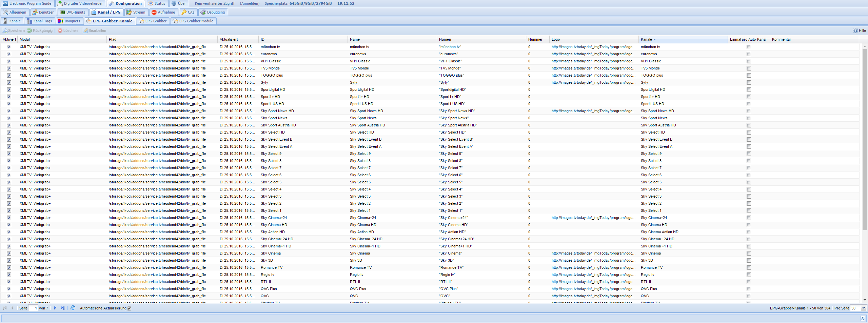Check Einmal pro Auto-Kanal for QVC Plus
Viewport: 868px width, 323px height.
click(749, 289)
